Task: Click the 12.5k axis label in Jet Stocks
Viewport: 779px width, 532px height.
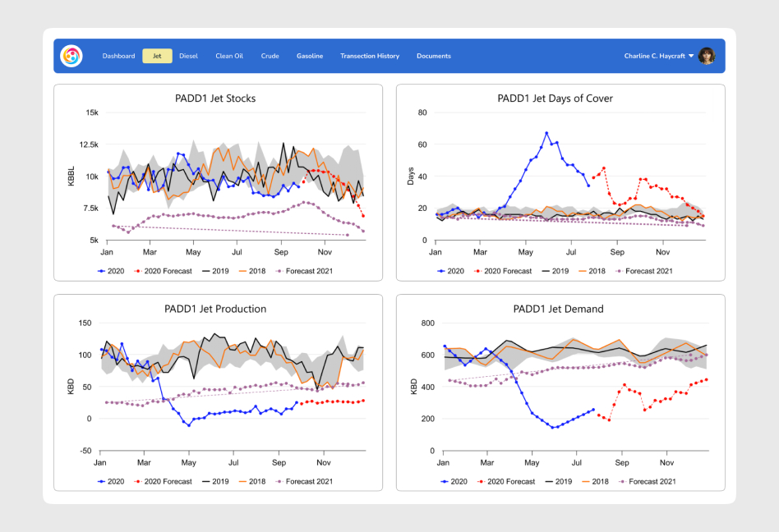Action: (x=89, y=144)
